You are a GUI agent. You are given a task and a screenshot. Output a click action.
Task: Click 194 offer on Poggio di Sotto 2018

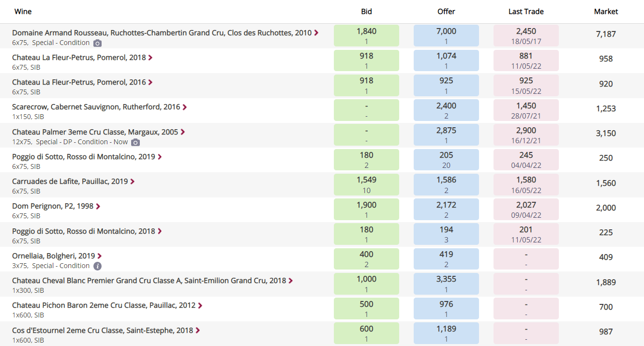coord(446,234)
